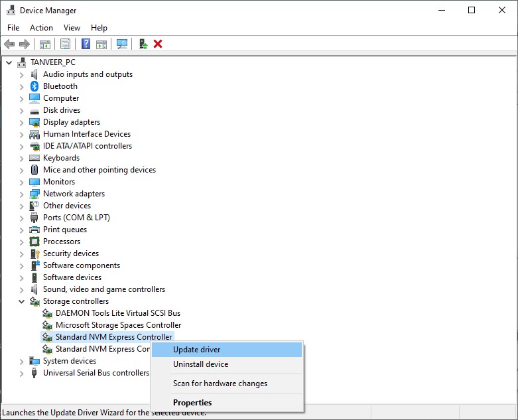
Task: Close the Device Manager window
Action: [502, 10]
